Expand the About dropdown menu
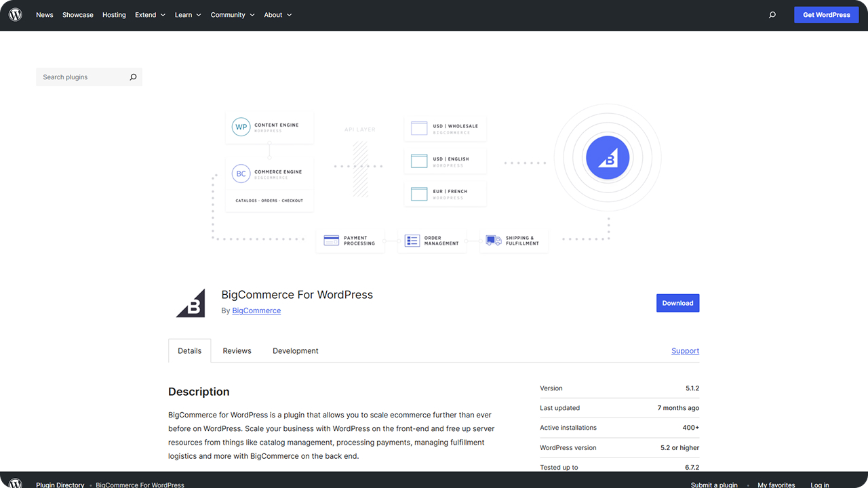 pyautogui.click(x=278, y=15)
